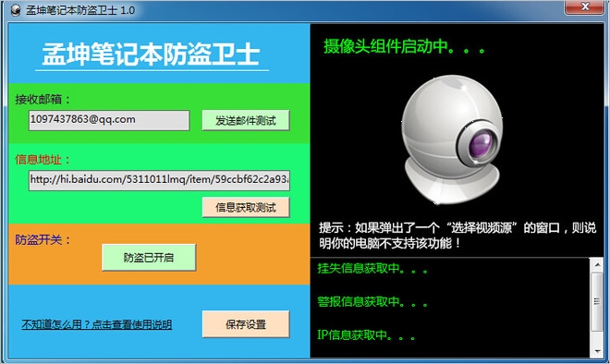Image resolution: width=610 pixels, height=364 pixels.
Task: Click the log scrollbar down arrow
Action: point(597,351)
